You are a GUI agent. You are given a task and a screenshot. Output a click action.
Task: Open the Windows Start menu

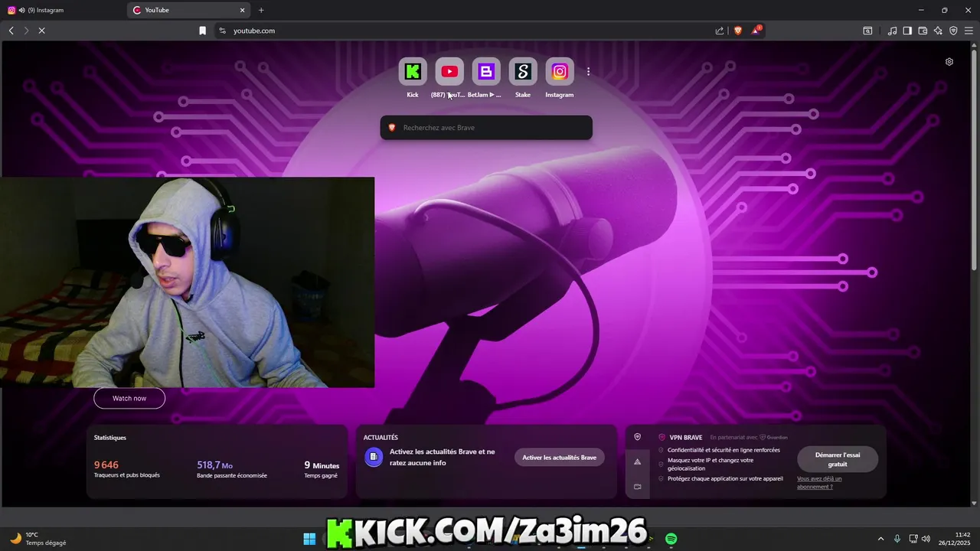309,539
